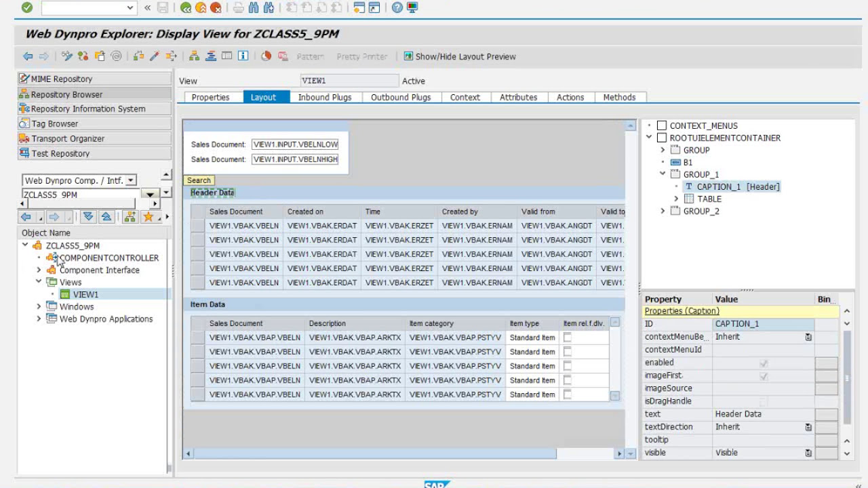Select the B1 element in the UI tree

(x=688, y=162)
